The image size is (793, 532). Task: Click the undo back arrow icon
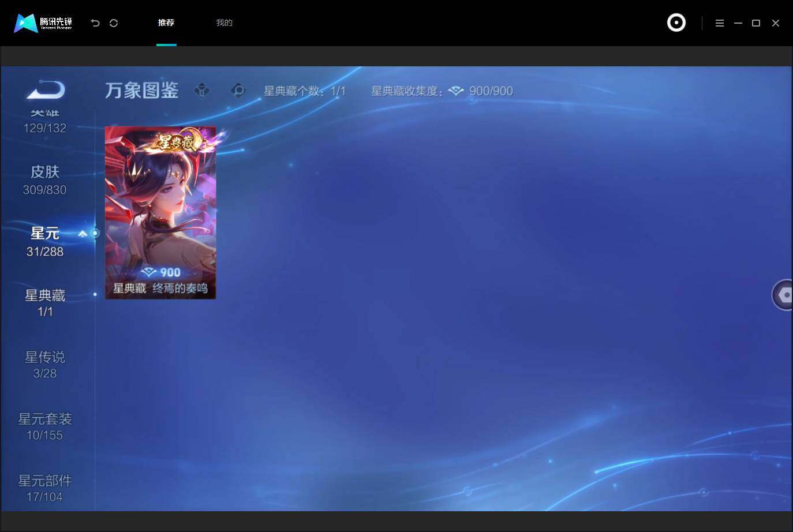(95, 23)
